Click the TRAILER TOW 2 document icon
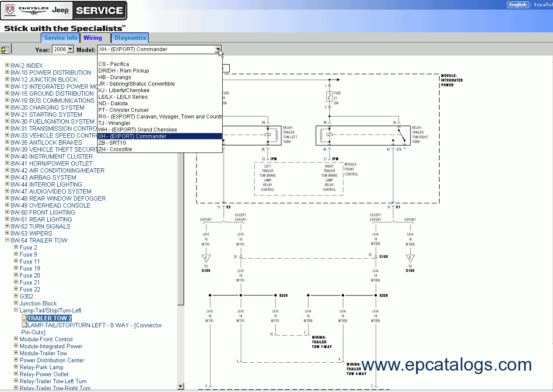 [x=24, y=318]
